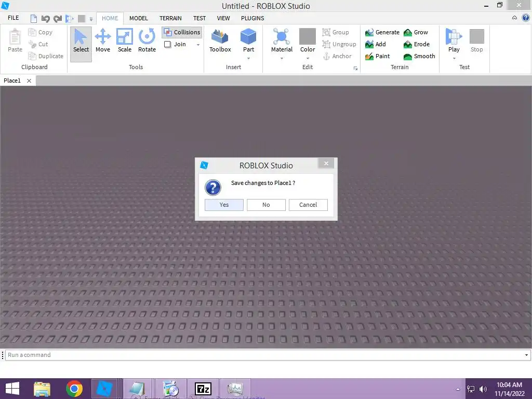This screenshot has width=532, height=399.
Task: Click Smooth terrain
Action: (419, 56)
